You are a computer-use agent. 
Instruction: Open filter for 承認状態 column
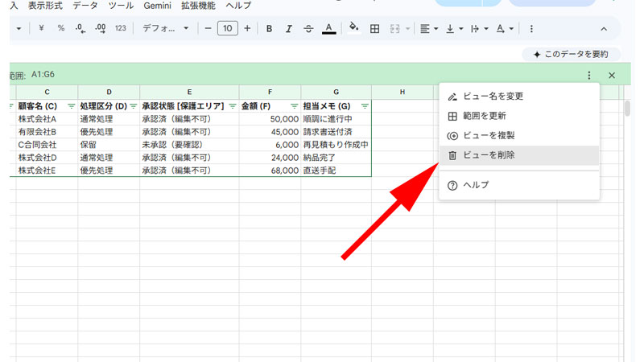[233, 106]
